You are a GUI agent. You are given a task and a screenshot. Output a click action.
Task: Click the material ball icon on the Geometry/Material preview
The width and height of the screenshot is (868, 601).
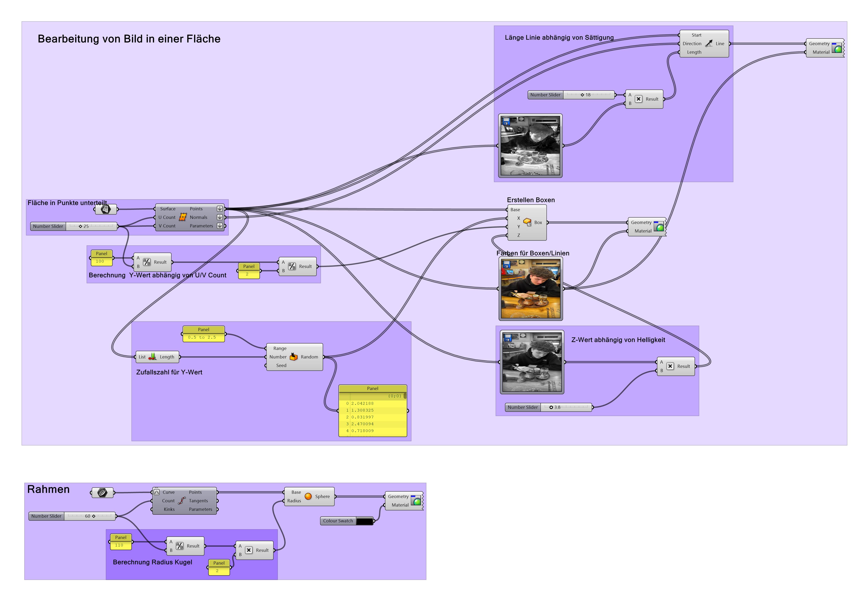tap(836, 48)
